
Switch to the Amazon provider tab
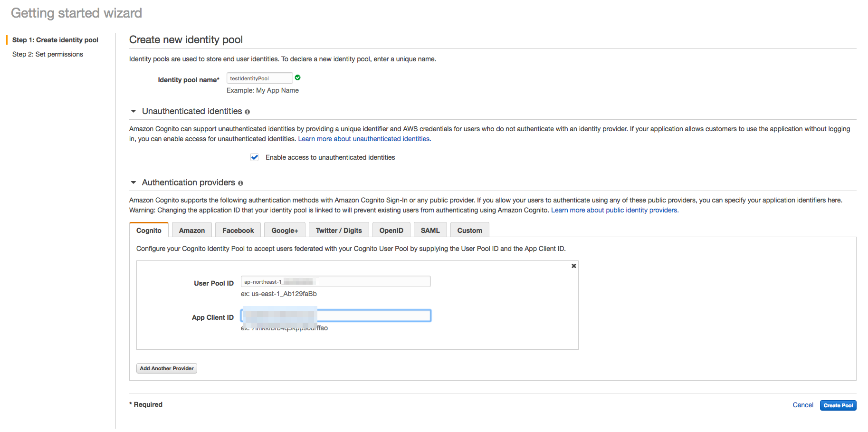191,230
